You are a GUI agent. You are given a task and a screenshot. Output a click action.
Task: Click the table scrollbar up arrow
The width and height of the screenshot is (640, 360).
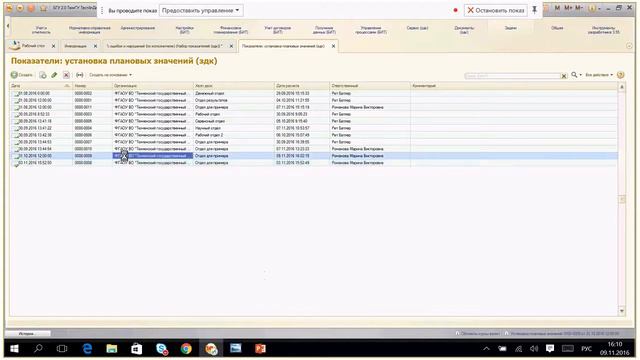[622, 87]
